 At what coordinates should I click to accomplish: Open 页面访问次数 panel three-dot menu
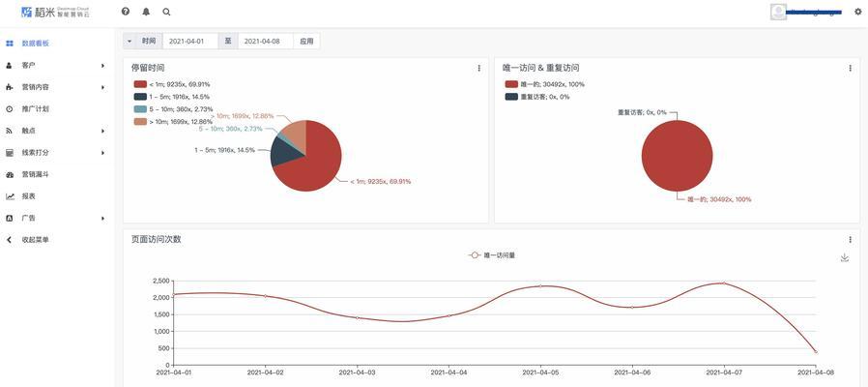(x=850, y=240)
